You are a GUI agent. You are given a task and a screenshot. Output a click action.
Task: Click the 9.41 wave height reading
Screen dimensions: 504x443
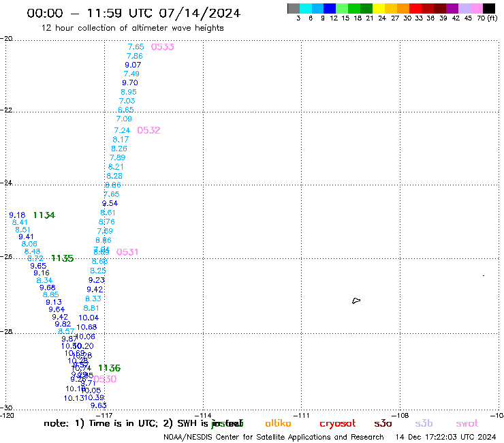[x=26, y=236]
